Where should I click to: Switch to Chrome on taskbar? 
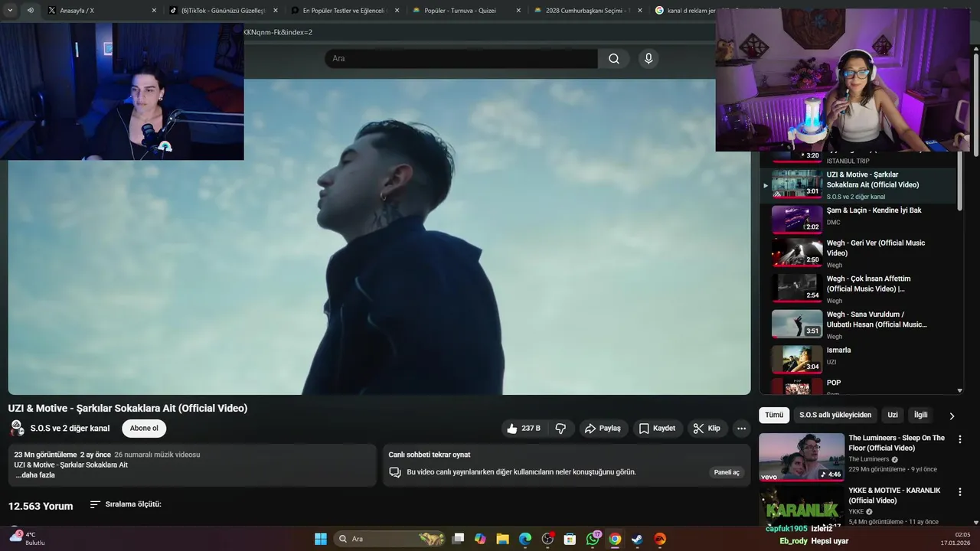[x=615, y=539]
